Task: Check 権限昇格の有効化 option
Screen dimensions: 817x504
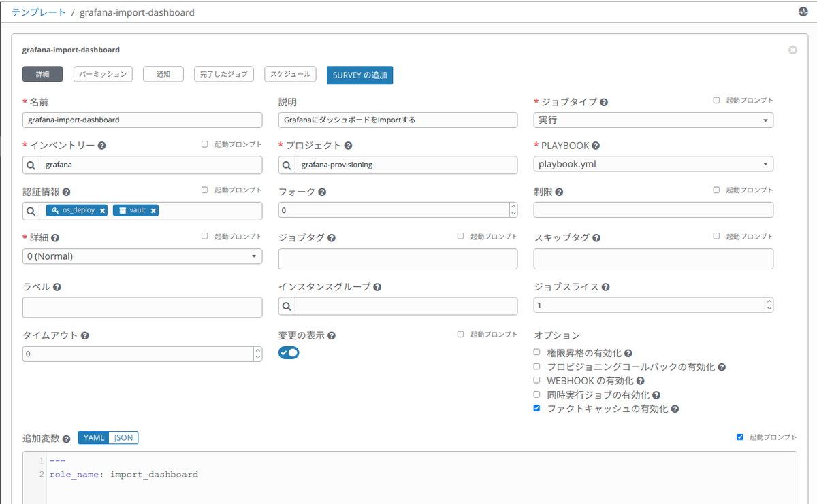Action: pos(536,352)
